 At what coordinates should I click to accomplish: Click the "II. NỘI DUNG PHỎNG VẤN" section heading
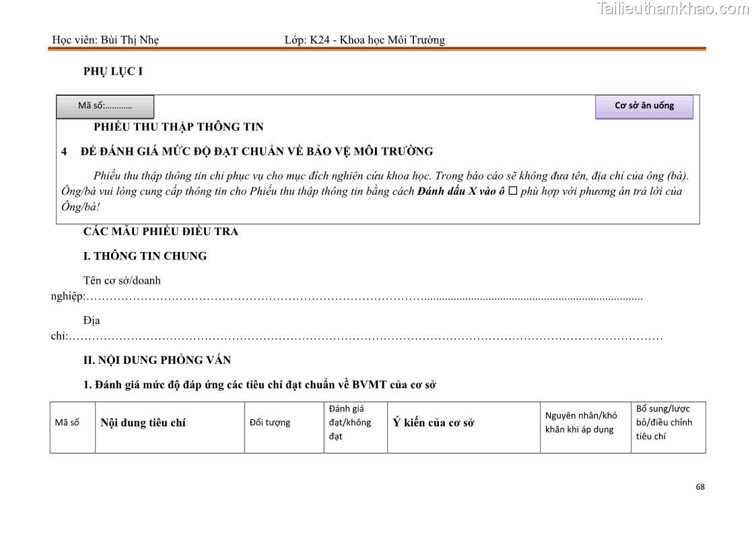pyautogui.click(x=157, y=360)
